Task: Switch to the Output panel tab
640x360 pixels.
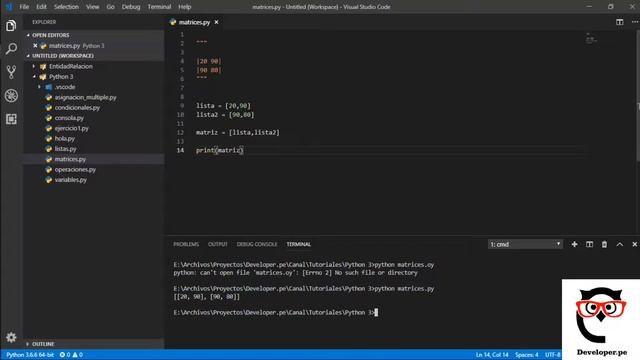Action: pos(218,244)
